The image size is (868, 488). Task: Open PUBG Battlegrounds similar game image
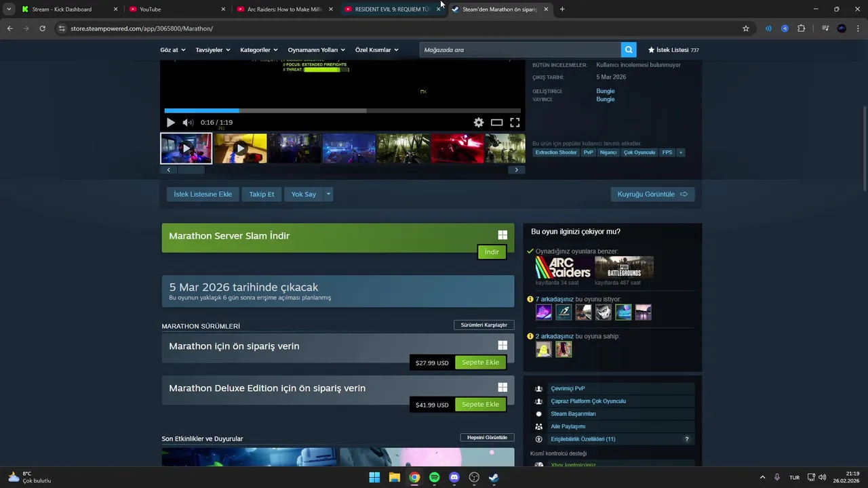pos(624,267)
